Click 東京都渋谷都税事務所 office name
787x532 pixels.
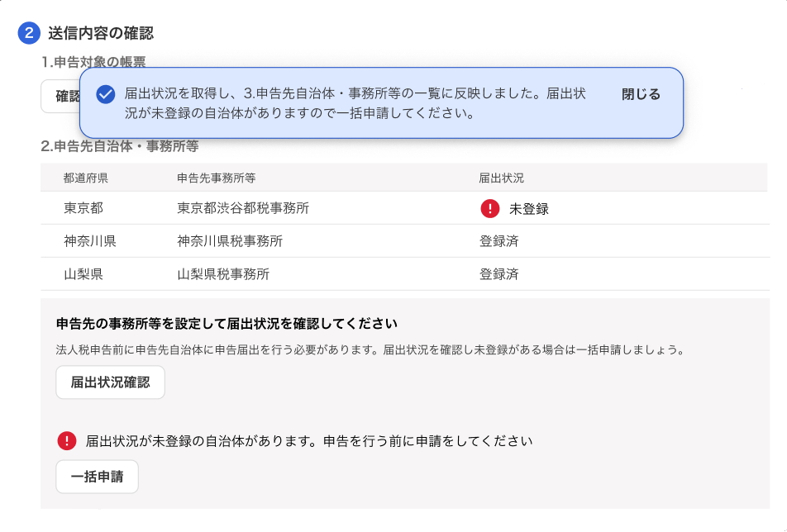click(243, 208)
